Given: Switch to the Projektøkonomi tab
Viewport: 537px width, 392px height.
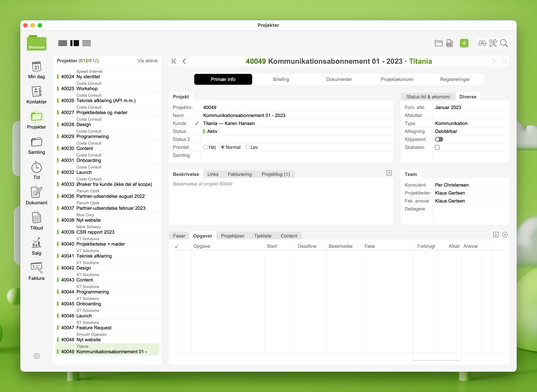Looking at the screenshot, I should pyautogui.click(x=397, y=79).
